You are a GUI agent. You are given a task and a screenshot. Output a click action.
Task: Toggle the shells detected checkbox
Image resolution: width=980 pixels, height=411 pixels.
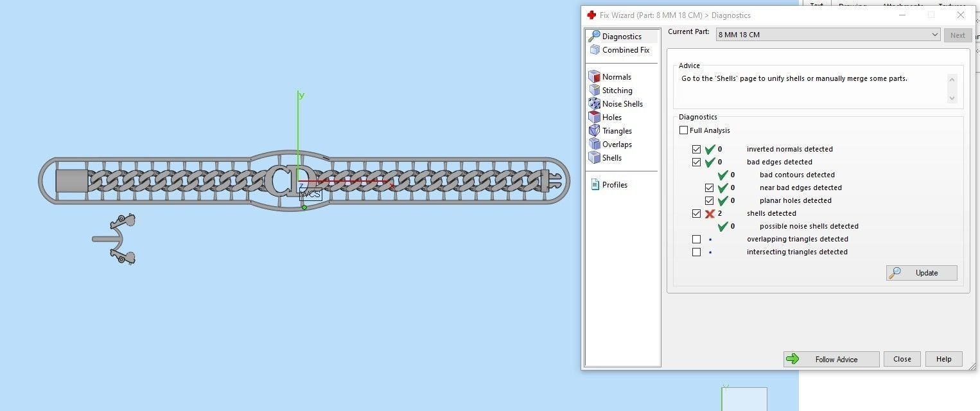pyautogui.click(x=696, y=213)
